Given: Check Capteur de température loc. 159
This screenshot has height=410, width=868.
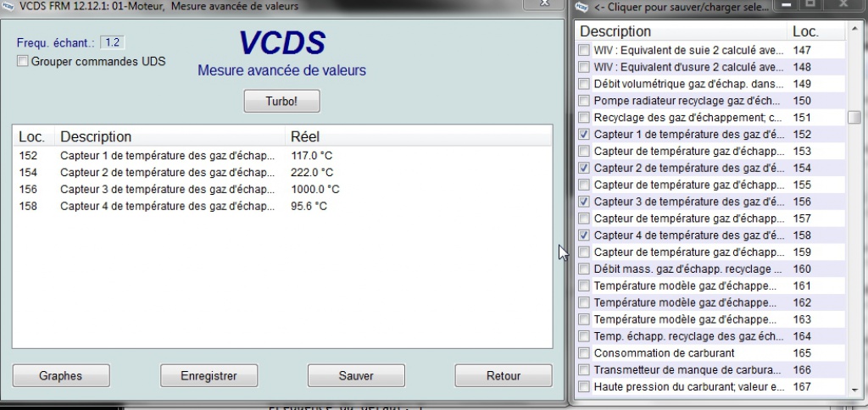Looking at the screenshot, I should [584, 252].
